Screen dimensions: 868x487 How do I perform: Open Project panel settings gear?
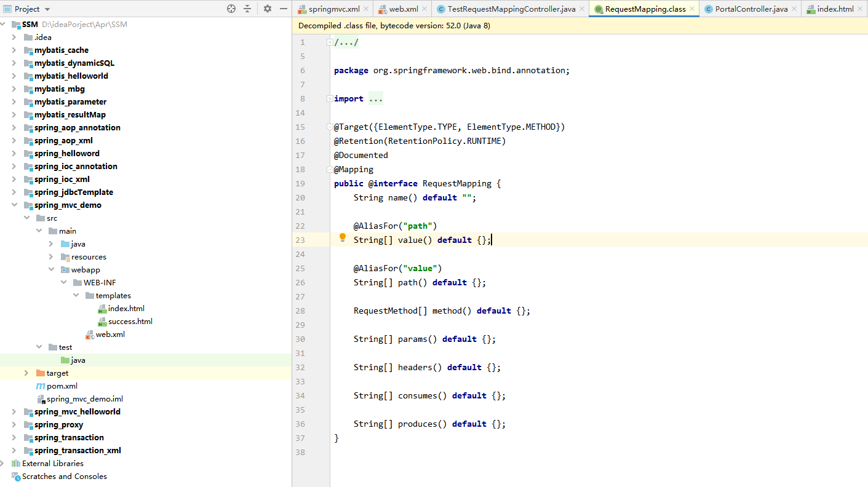tap(268, 9)
